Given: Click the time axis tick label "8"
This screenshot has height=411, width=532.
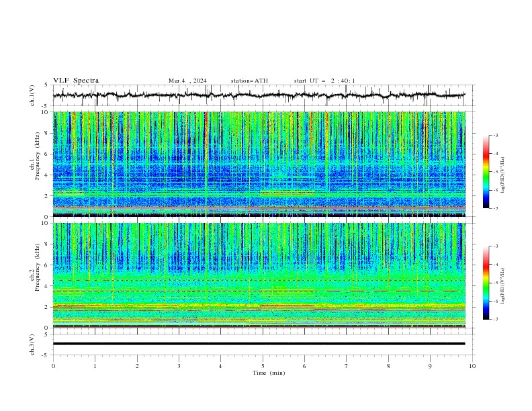Looking at the screenshot, I should (388, 366).
